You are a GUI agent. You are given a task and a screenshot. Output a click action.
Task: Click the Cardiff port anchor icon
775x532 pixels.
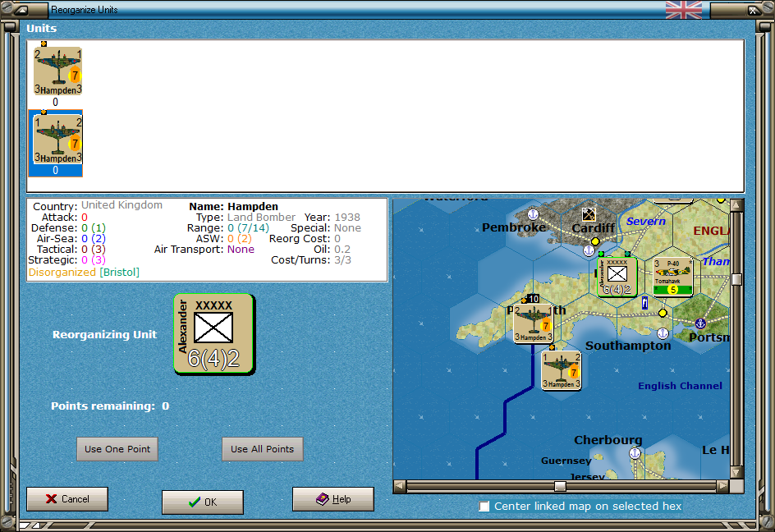(589, 250)
